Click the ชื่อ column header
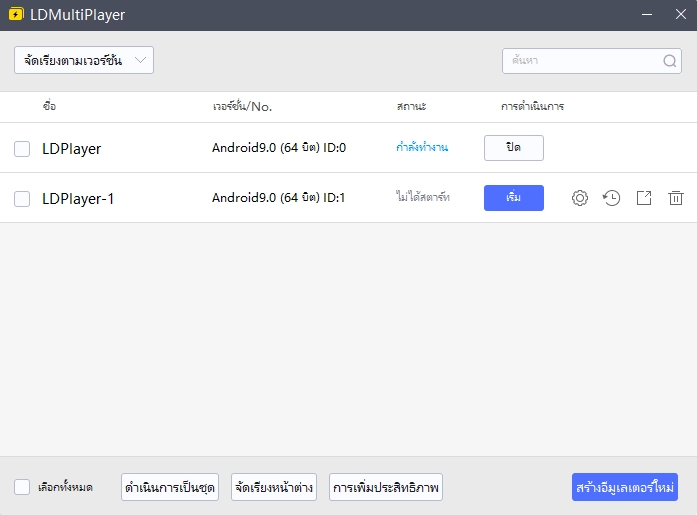697x515 pixels. pos(49,106)
